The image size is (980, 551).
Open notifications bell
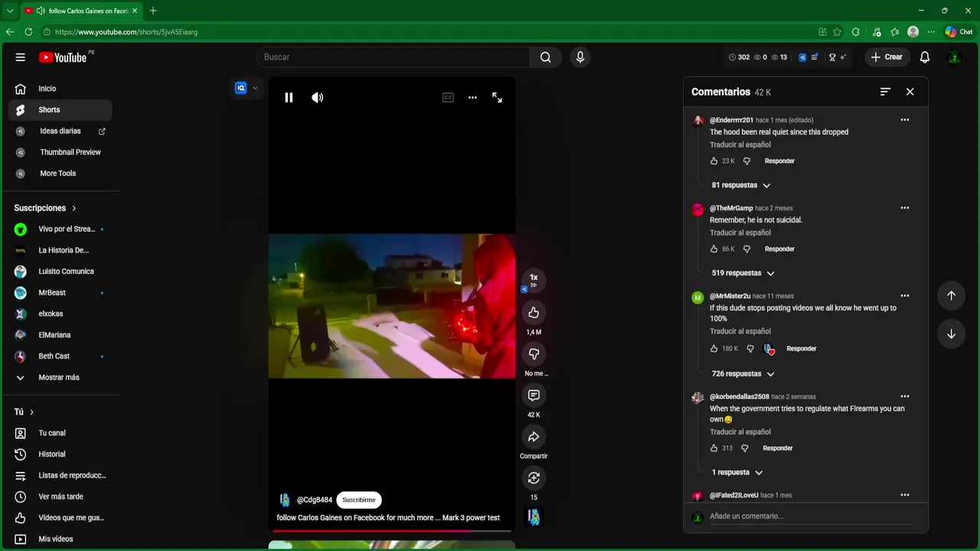924,57
